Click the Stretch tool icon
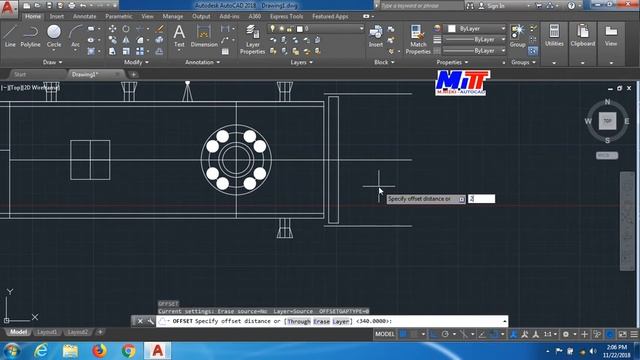The width and height of the screenshot is (640, 360). tap(112, 51)
